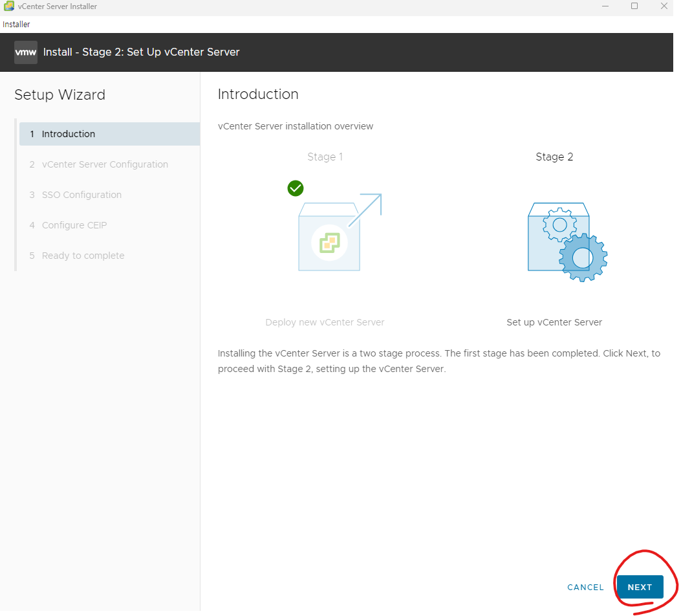Click 'Install - Stage 2: Set Up vCenter Server' header
Viewport: 681px width, 616px height.
click(141, 52)
